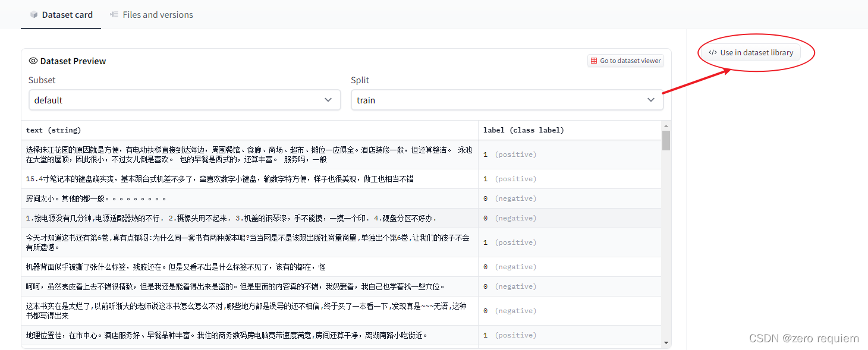Screen dimensions: 868x350
Task: Click the Split field label
Action: [x=360, y=80]
